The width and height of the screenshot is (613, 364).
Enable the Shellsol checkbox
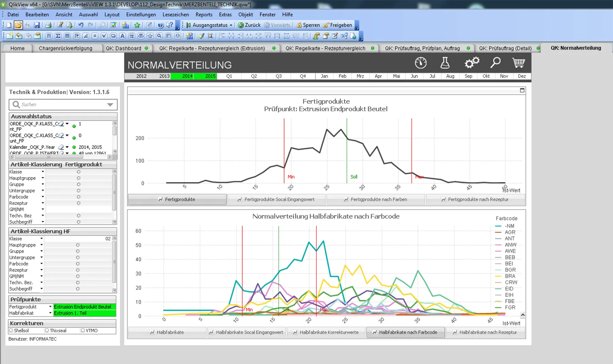[11, 331]
